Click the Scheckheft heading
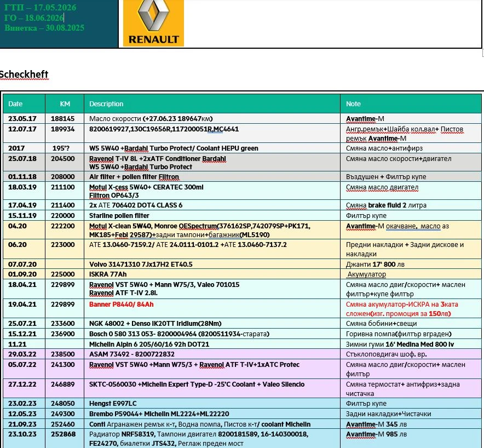This screenshot has height=448, width=484. click(24, 74)
